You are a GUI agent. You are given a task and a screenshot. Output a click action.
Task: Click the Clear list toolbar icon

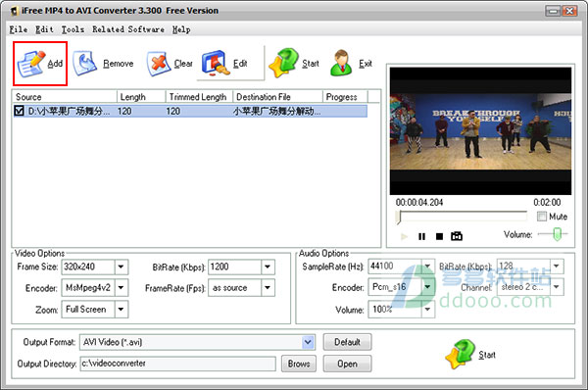[x=159, y=64]
